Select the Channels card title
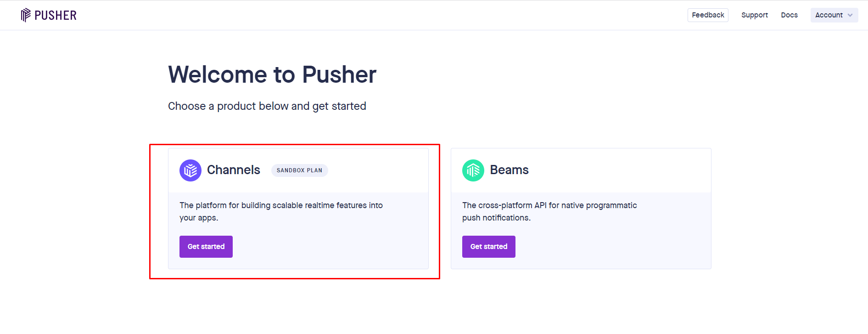The image size is (868, 334). pyautogui.click(x=234, y=170)
